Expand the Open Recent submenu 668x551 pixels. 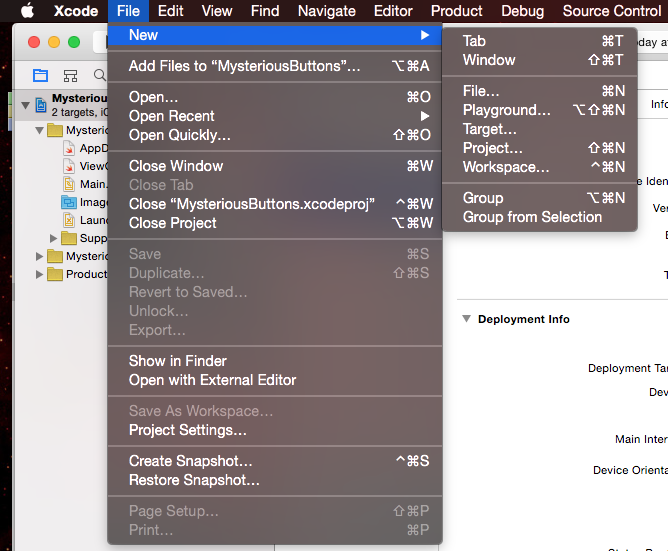pyautogui.click(x=275, y=116)
